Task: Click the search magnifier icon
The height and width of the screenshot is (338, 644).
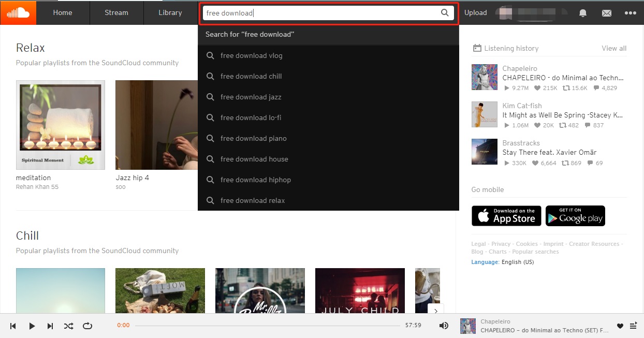Action: pyautogui.click(x=445, y=13)
